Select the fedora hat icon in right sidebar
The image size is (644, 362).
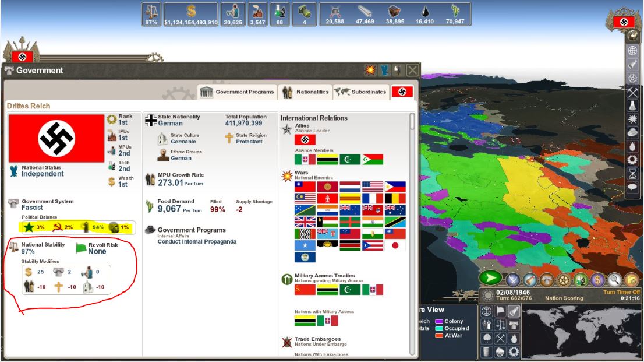(632, 132)
